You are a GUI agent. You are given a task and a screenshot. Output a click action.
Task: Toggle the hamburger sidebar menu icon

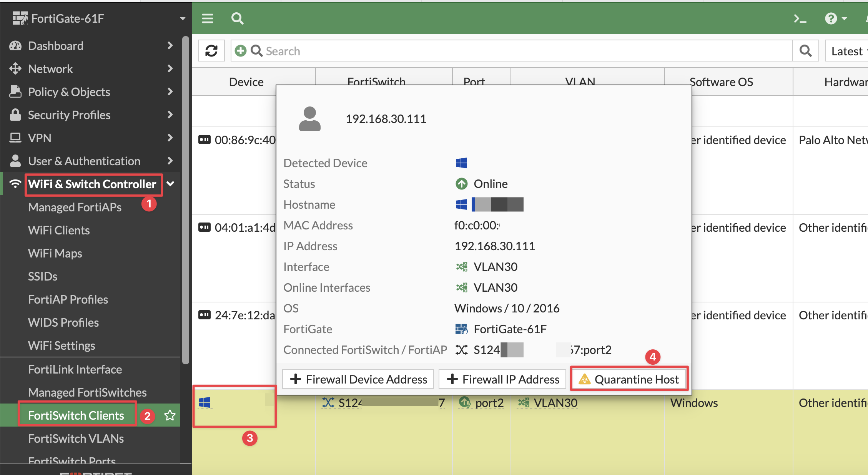point(208,18)
